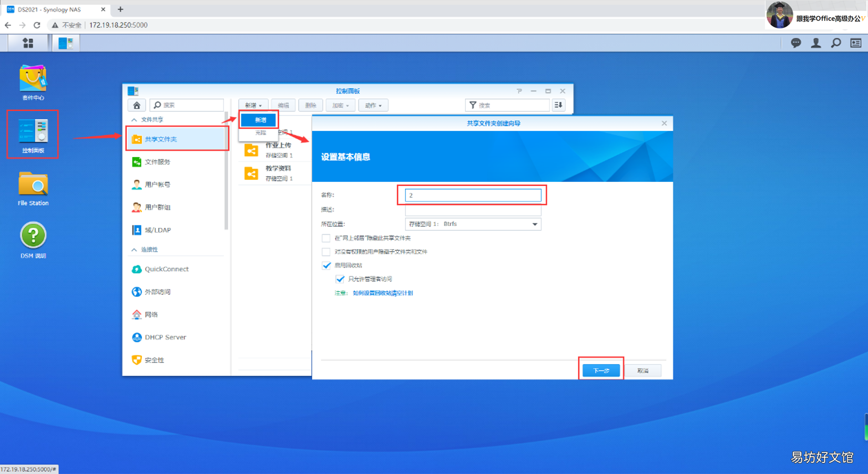Go back in the browser
Screen dimensions: 868x474
click(x=8, y=25)
